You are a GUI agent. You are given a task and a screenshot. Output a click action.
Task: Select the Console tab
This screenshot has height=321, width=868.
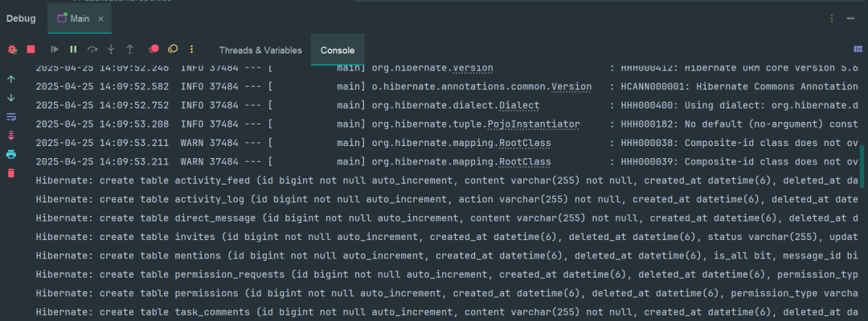[x=338, y=51]
